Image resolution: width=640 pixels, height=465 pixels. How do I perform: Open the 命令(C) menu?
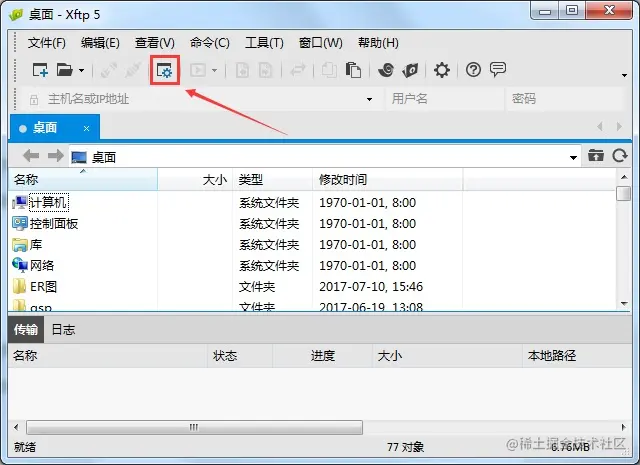210,42
